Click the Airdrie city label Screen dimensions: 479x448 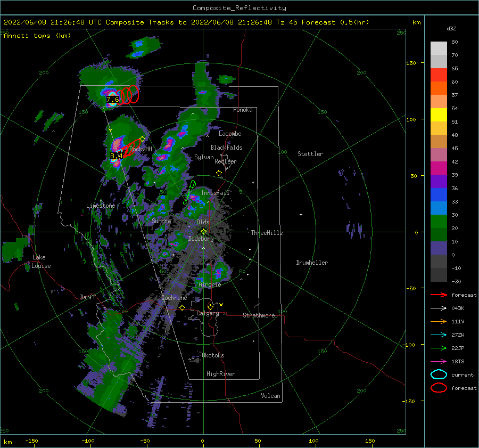tap(210, 284)
